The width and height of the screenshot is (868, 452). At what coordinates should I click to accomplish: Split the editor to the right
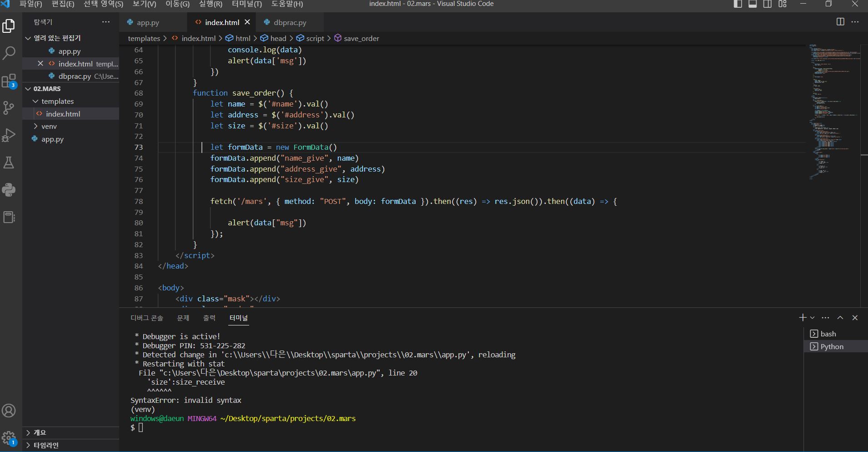pos(840,22)
